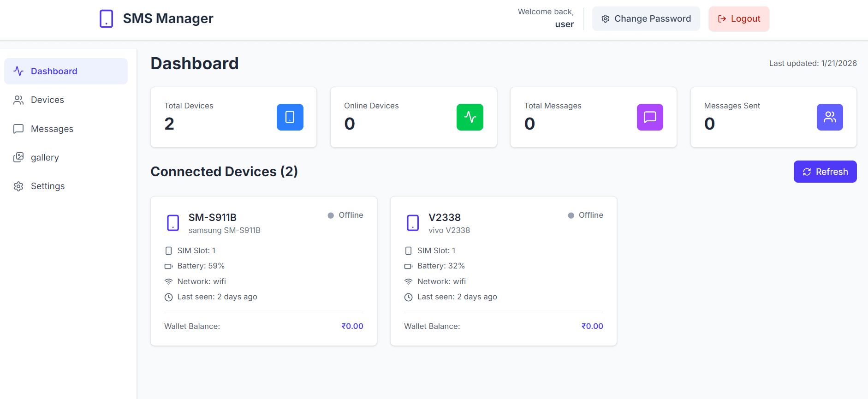Open Messages from the sidebar

click(52, 129)
